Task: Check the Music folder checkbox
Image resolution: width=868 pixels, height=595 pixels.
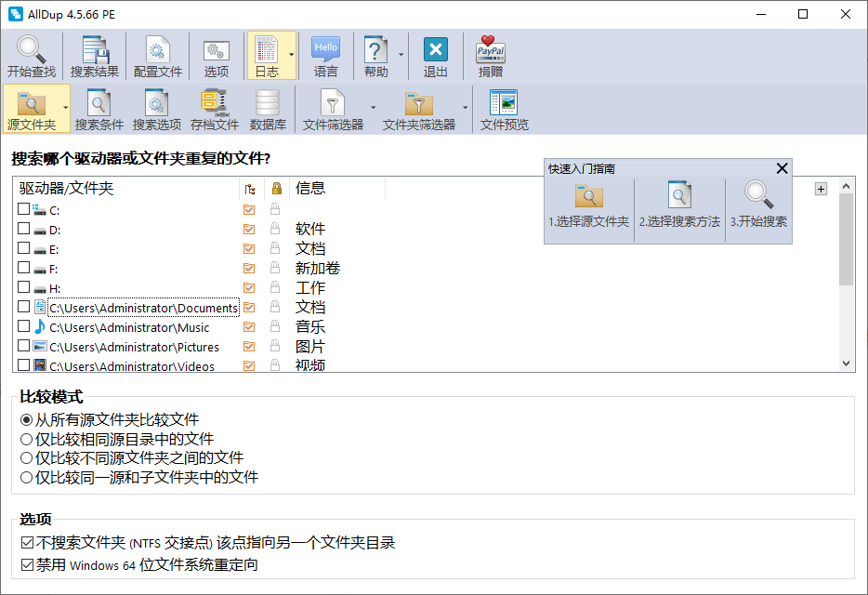Action: click(x=23, y=325)
